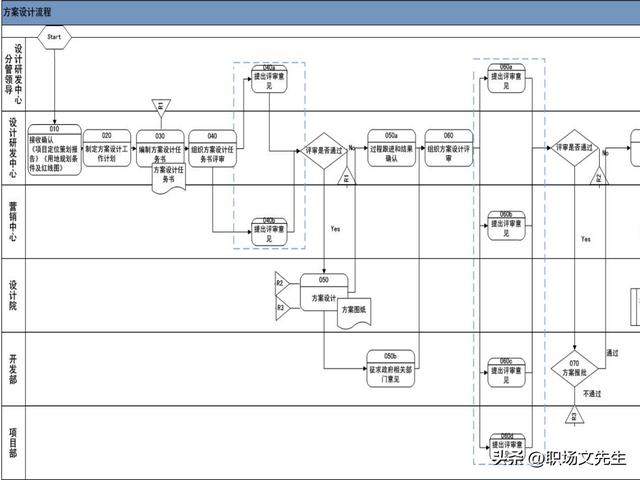Select process box 050 方案设计
Screen dimensions: 640x480
[x=324, y=292]
